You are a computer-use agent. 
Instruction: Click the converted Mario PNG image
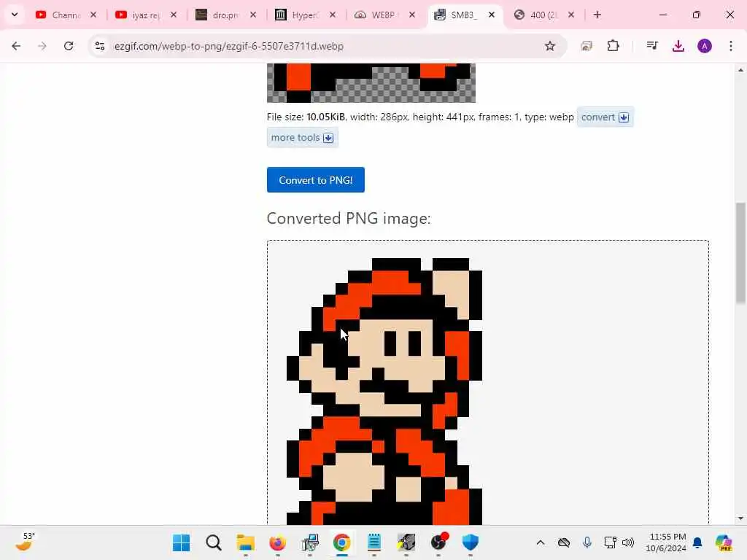[x=384, y=391]
